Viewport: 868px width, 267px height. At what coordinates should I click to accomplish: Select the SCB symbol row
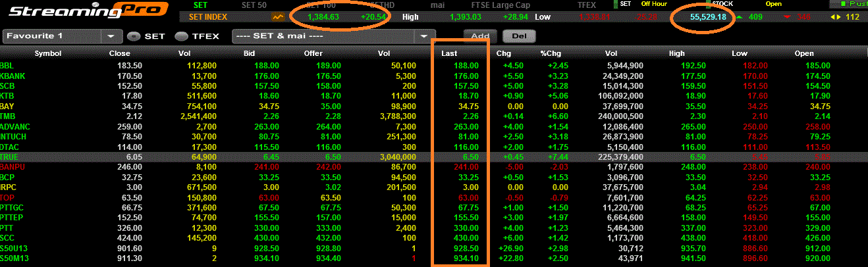(434, 86)
